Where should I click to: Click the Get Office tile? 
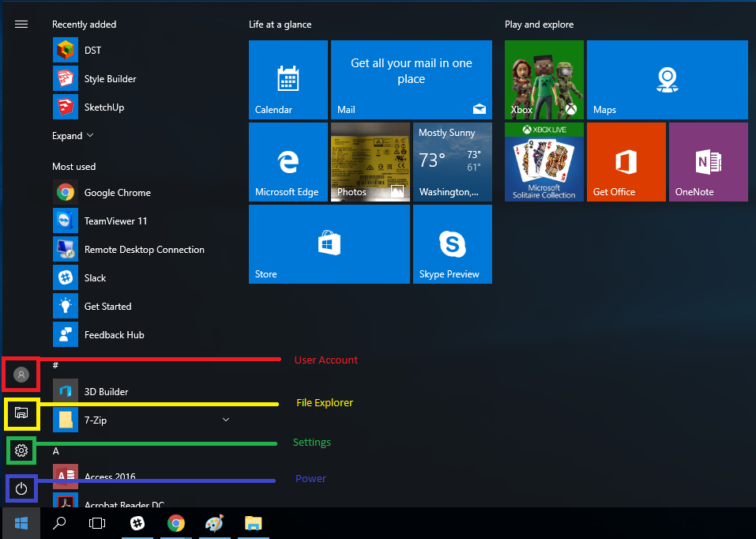[626, 162]
